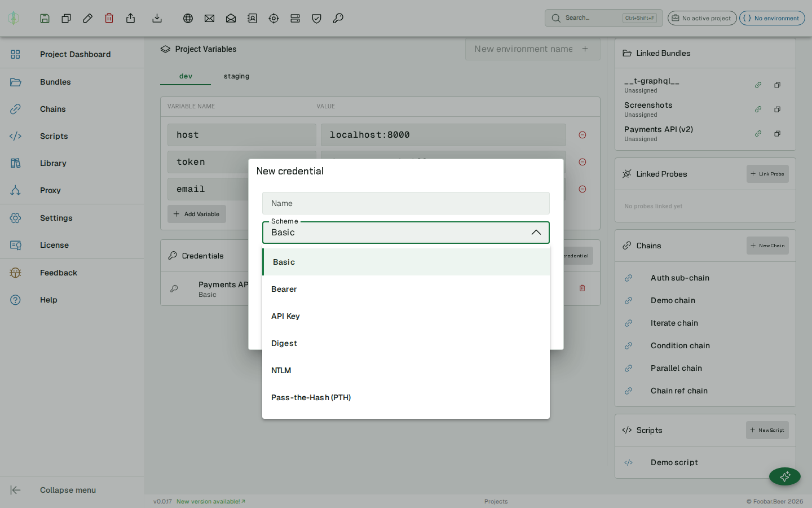The image size is (812, 508).
Task: Click the host variable name field
Action: (x=242, y=135)
